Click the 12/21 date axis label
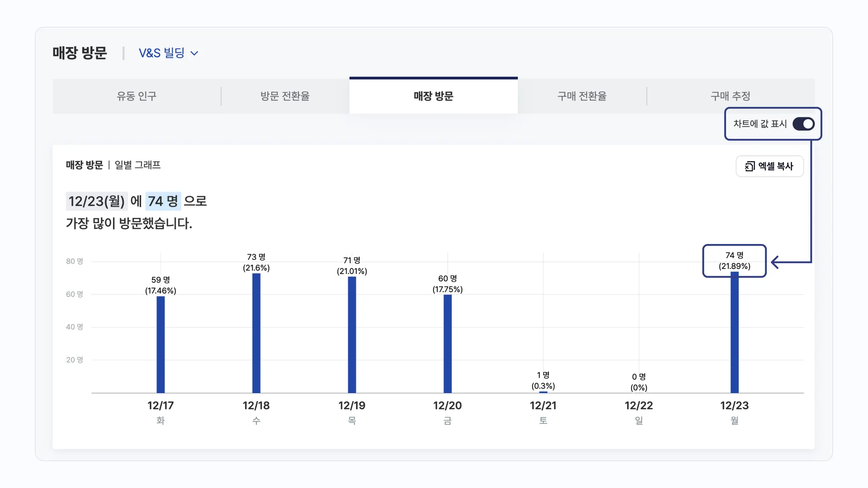The width and height of the screenshot is (868, 488). pyautogui.click(x=543, y=406)
